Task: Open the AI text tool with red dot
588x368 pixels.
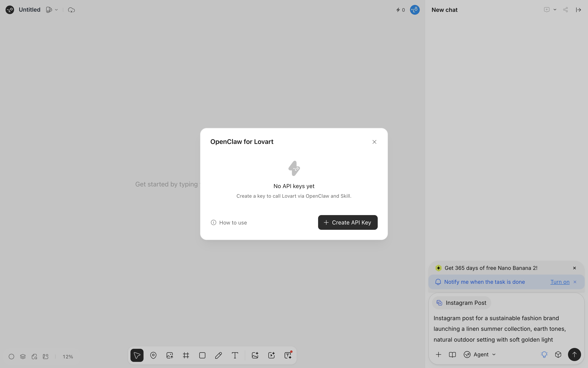Action: click(288, 355)
